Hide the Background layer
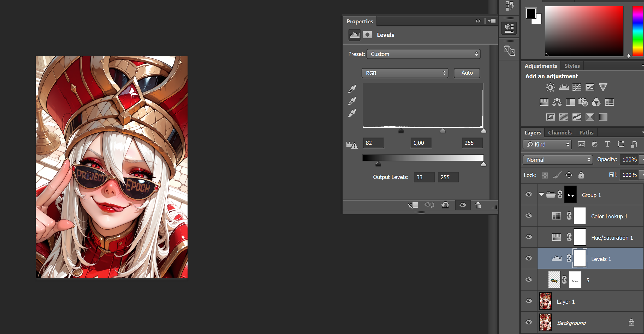 click(x=529, y=322)
